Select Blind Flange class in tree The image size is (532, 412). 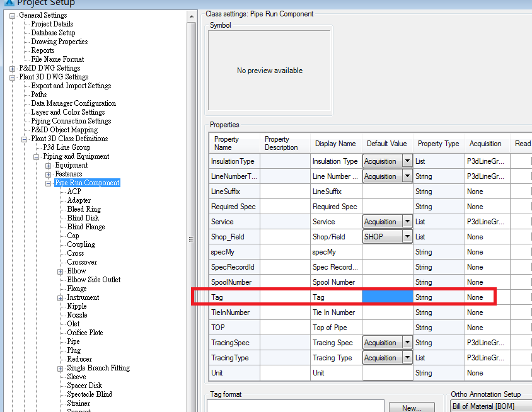pos(86,227)
